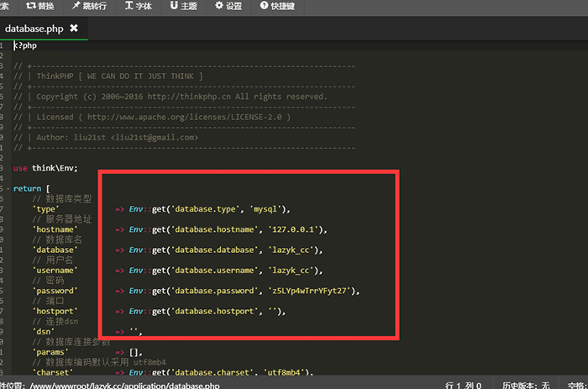The image size is (588, 389).
Task: Click the search item left of Replace
Action: (5, 6)
